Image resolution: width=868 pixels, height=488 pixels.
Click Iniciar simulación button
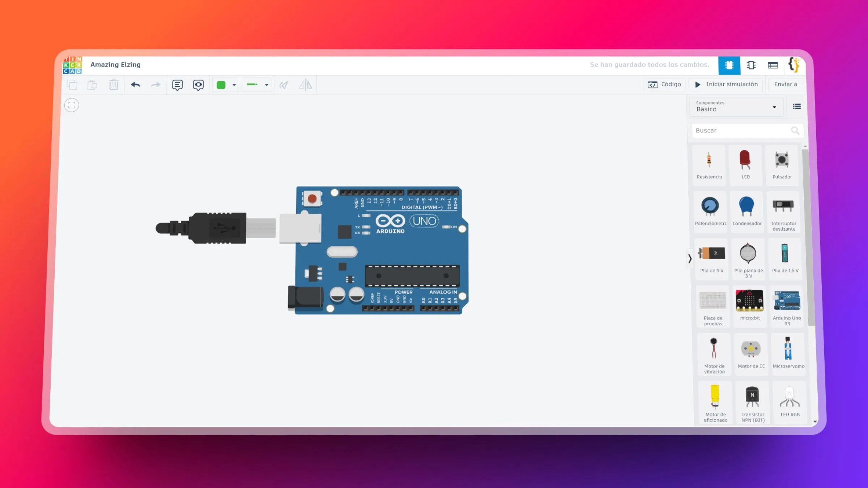click(x=726, y=84)
